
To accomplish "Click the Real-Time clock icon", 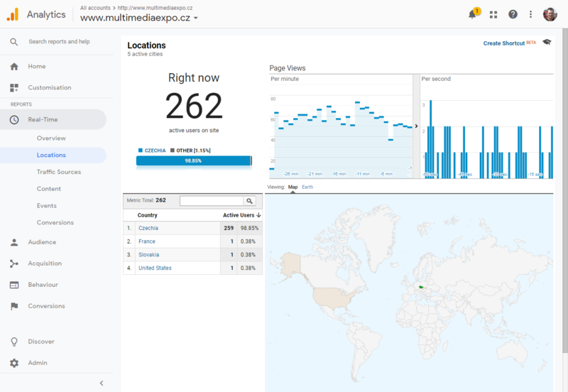I will click(14, 119).
